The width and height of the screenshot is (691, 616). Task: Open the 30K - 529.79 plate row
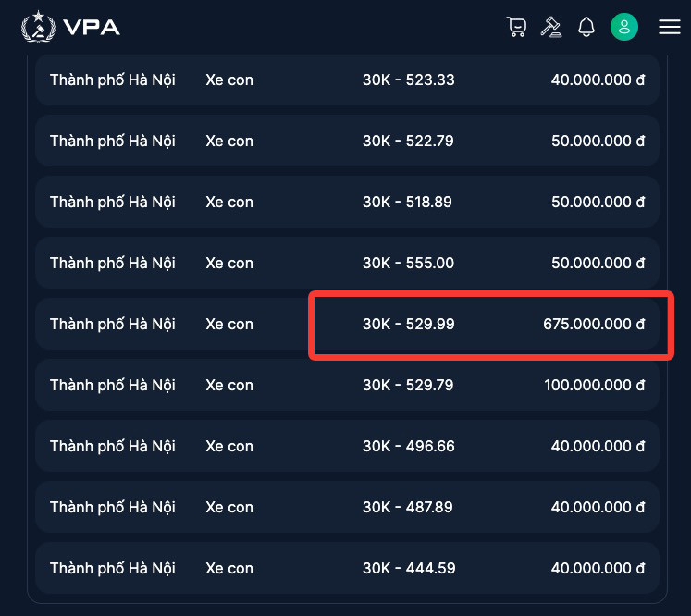[408, 385]
